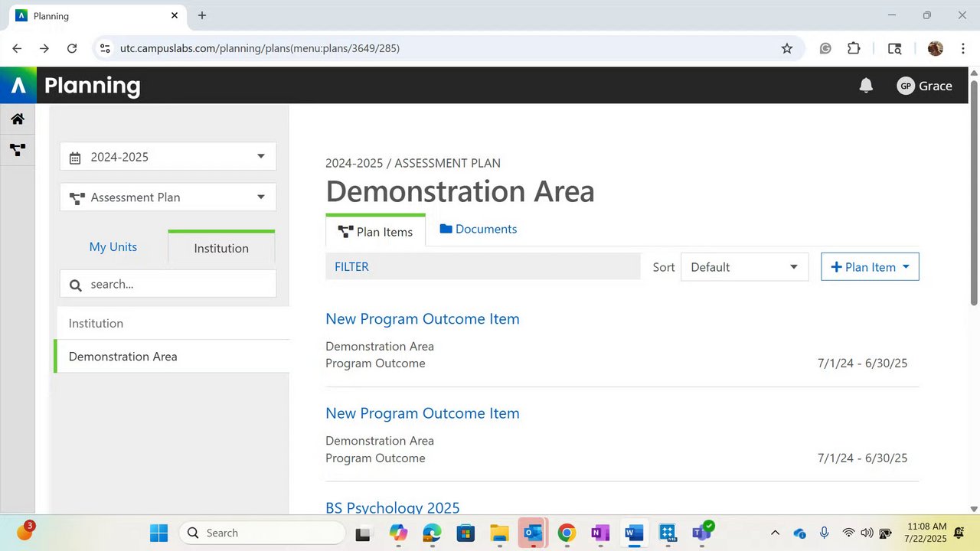Open the notifications bell
This screenshot has height=551, width=980.
click(866, 86)
